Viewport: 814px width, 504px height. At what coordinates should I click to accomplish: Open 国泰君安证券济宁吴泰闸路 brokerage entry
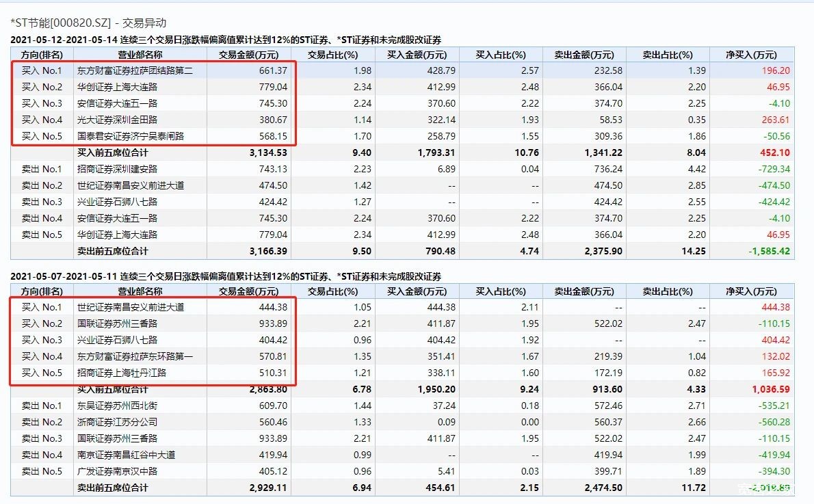(131, 136)
